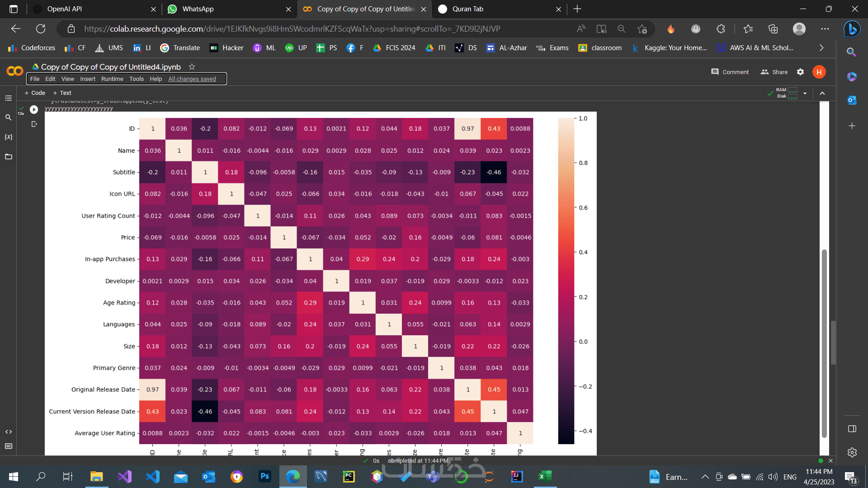The image size is (868, 488).
Task: Switch to the WhatsApp browser tab
Action: 198,9
